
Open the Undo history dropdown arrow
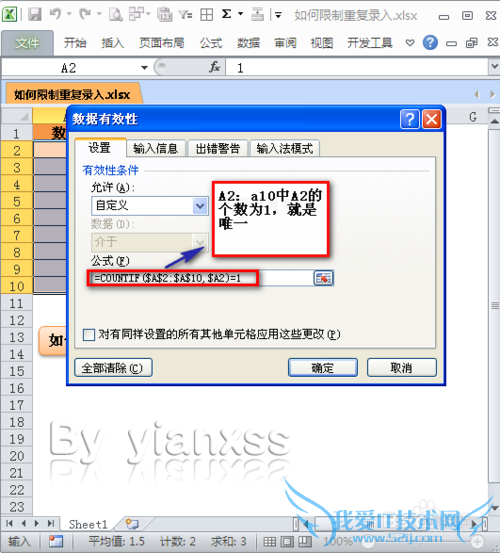tap(69, 14)
